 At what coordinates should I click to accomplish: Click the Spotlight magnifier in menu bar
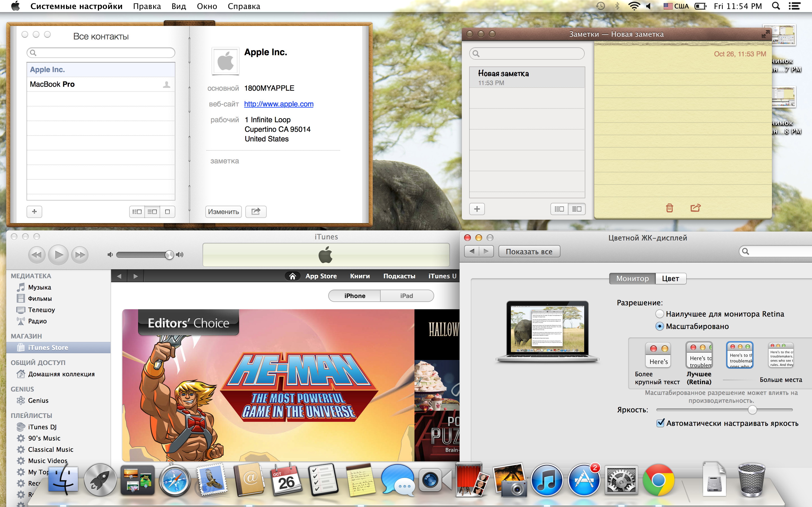pyautogui.click(x=776, y=6)
